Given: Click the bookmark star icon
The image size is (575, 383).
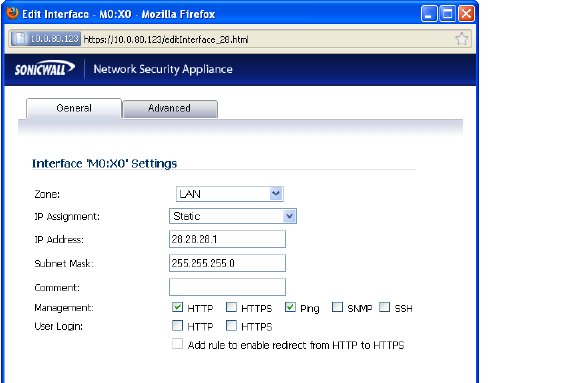Looking at the screenshot, I should (x=461, y=39).
